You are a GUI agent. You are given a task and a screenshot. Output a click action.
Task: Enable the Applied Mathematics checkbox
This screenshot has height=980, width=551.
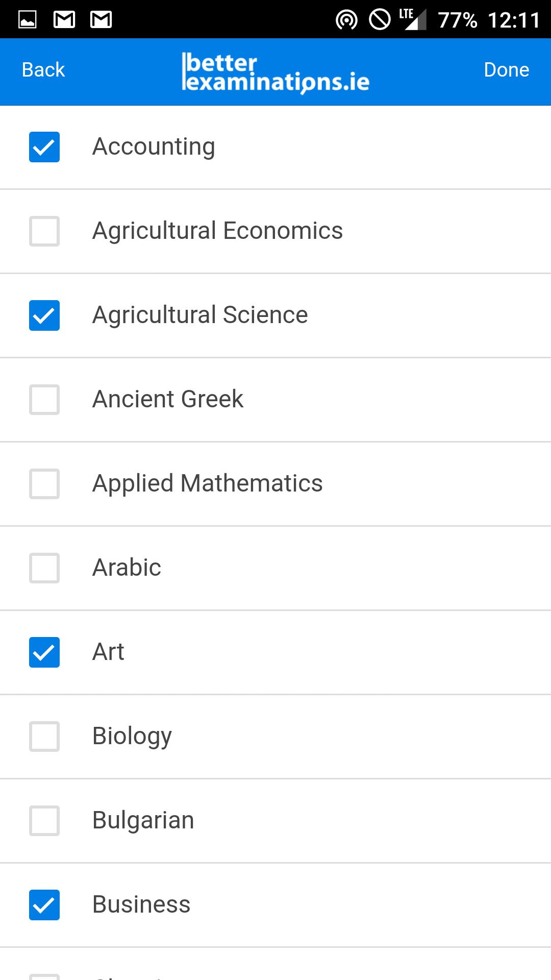pos(44,484)
